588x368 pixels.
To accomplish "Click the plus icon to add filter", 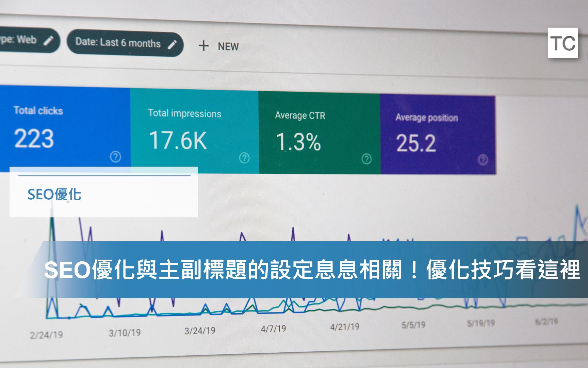I will [203, 46].
